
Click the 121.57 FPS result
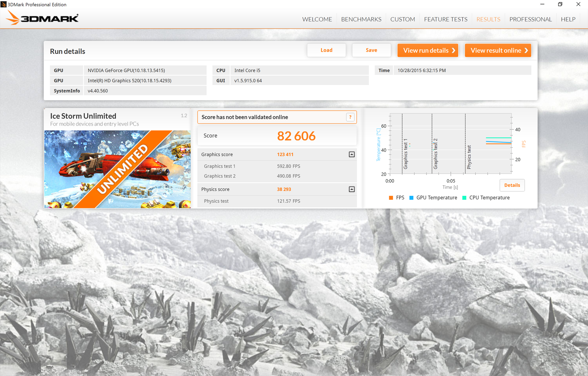tap(289, 201)
